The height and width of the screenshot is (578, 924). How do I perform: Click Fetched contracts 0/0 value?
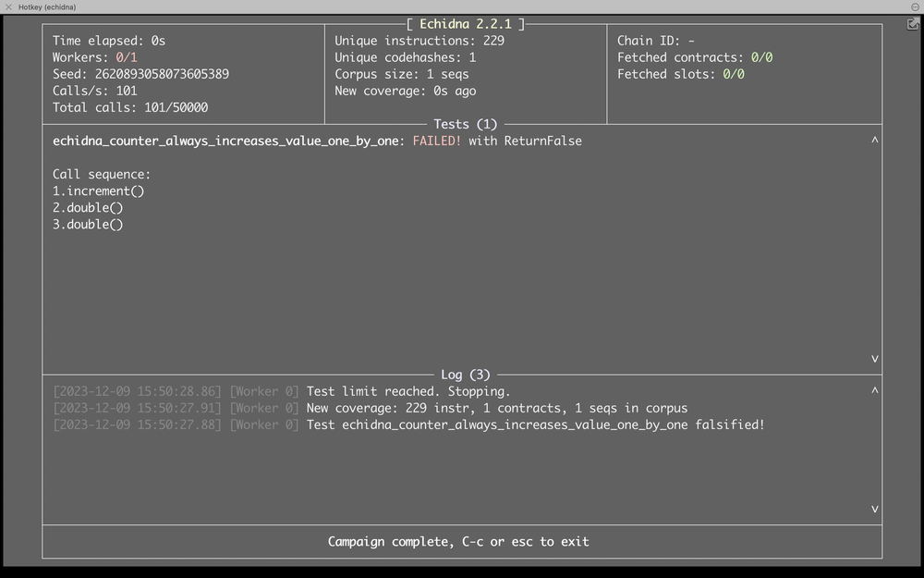761,57
